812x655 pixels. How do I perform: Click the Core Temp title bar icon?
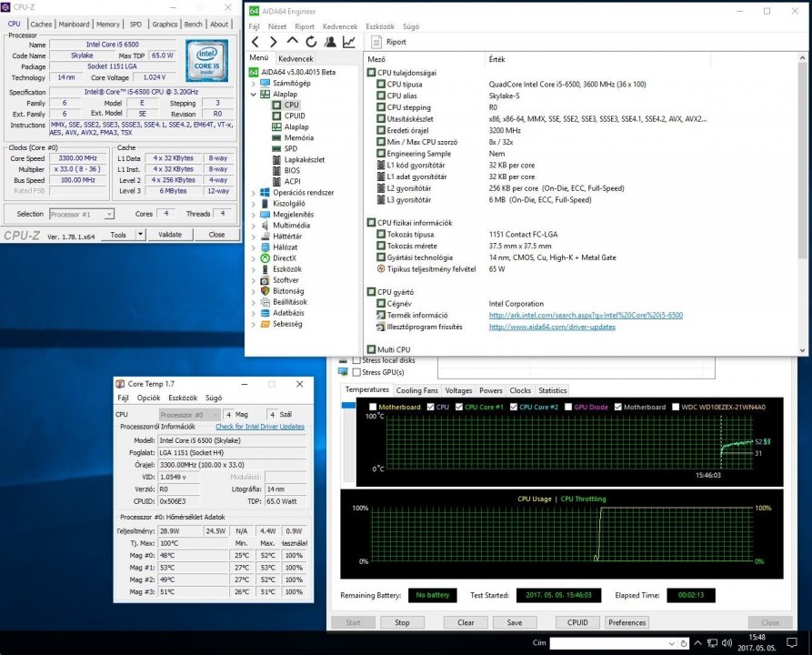point(120,384)
